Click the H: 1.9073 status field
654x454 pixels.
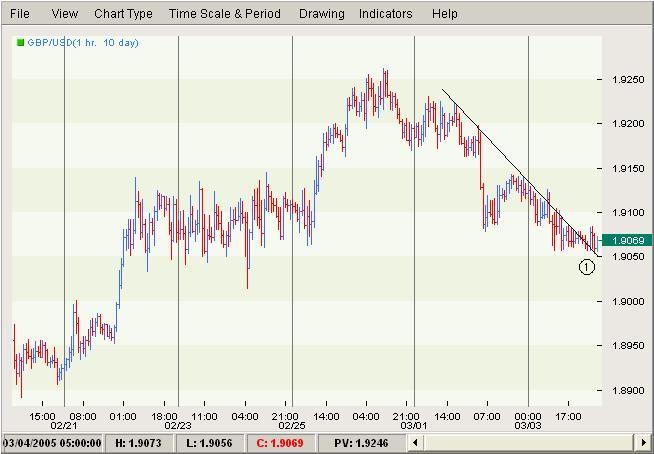tap(139, 443)
